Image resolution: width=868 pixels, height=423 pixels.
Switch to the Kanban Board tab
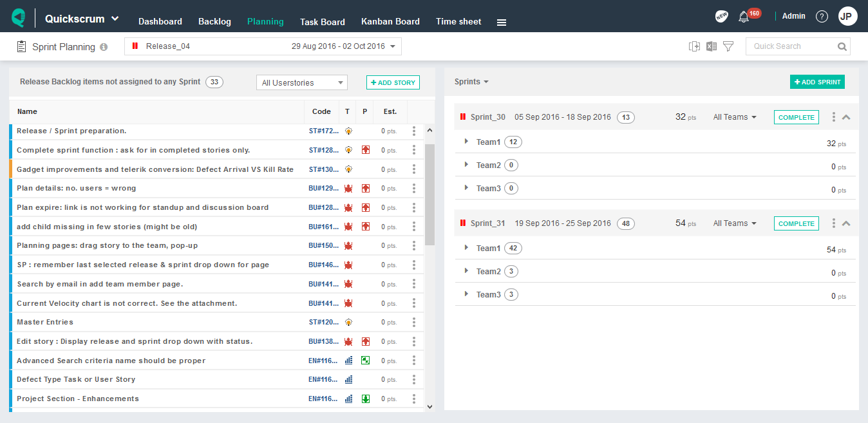pyautogui.click(x=390, y=21)
